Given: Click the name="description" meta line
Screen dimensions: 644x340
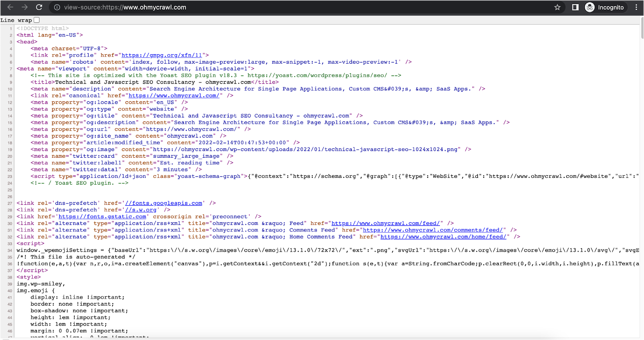Looking at the screenshot, I should click(x=258, y=89).
